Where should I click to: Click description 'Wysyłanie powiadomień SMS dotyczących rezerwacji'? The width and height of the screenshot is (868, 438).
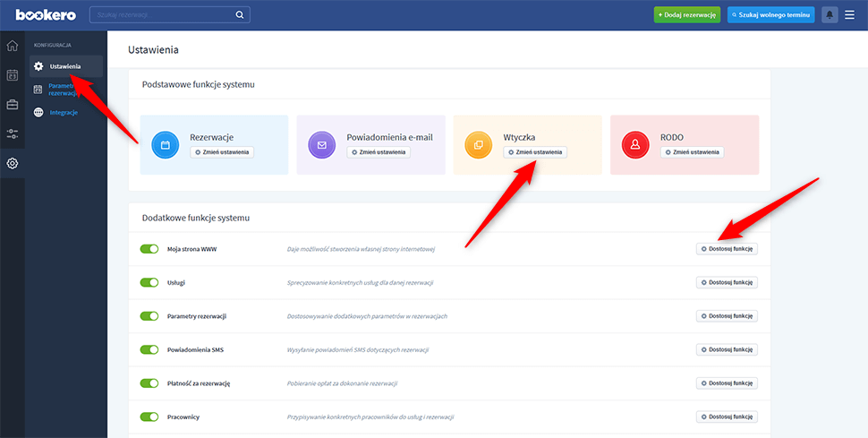pos(358,350)
